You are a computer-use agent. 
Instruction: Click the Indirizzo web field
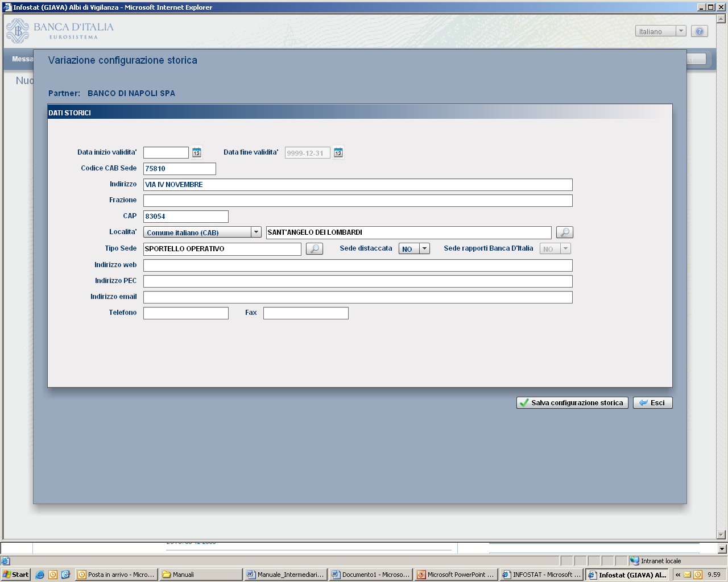coord(358,265)
